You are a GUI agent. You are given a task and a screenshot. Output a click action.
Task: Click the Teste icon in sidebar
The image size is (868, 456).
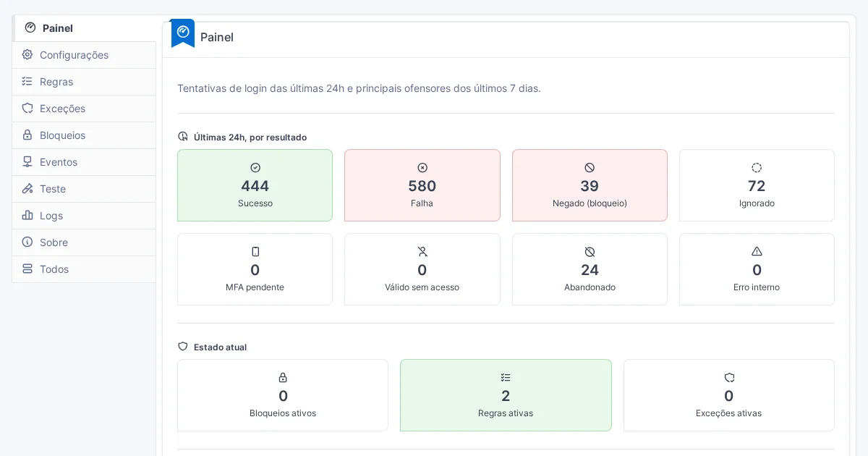27,188
